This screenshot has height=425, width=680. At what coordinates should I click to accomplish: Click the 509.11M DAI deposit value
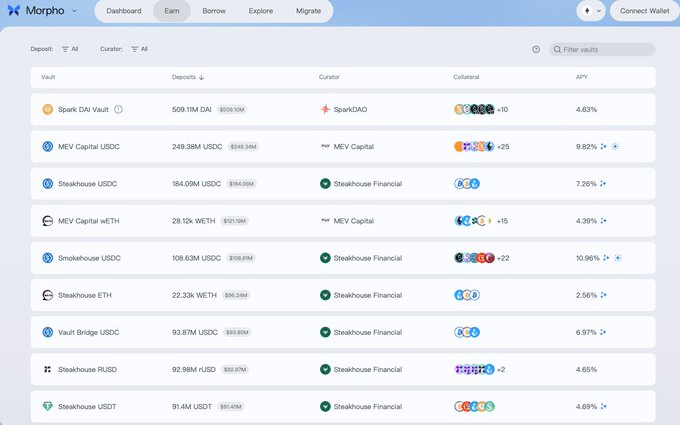[x=192, y=110]
